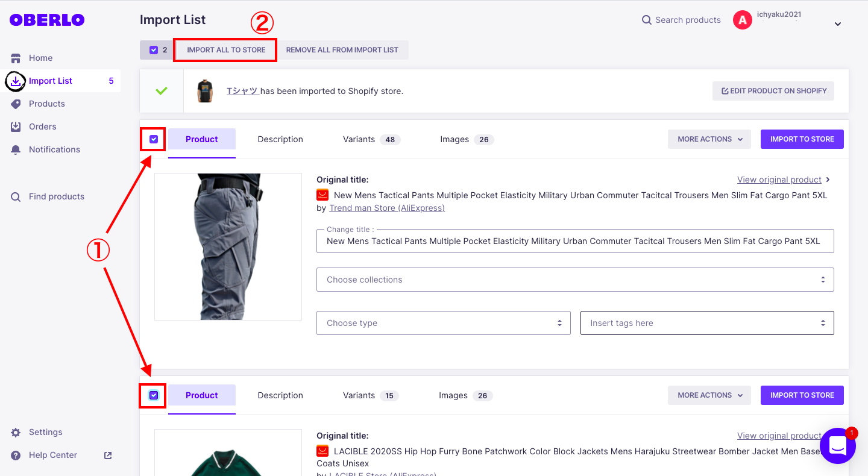868x476 pixels.
Task: View original product for LACIBLE jacket
Action: click(779, 436)
